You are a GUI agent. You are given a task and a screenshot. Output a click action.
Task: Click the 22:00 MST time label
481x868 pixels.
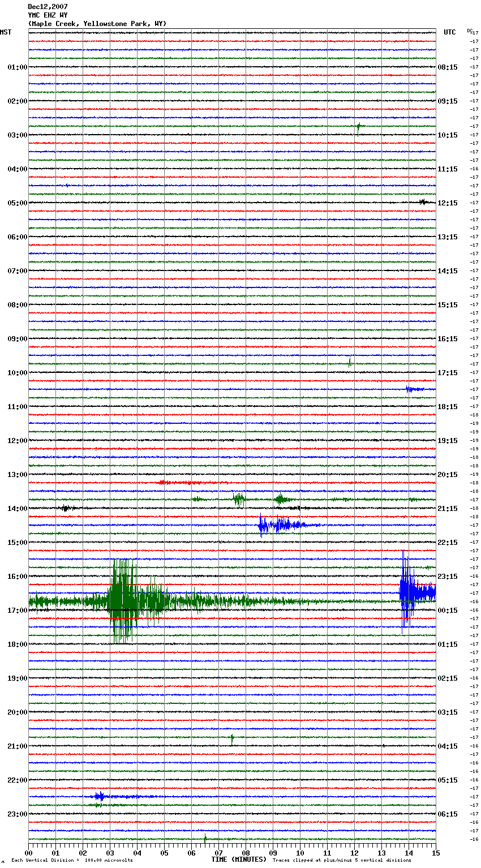click(x=18, y=780)
